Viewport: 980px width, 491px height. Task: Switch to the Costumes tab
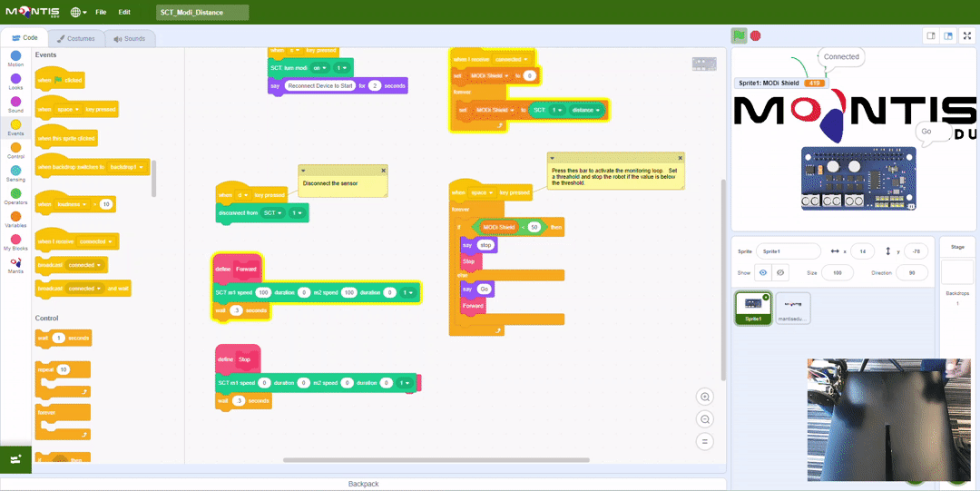tap(76, 39)
